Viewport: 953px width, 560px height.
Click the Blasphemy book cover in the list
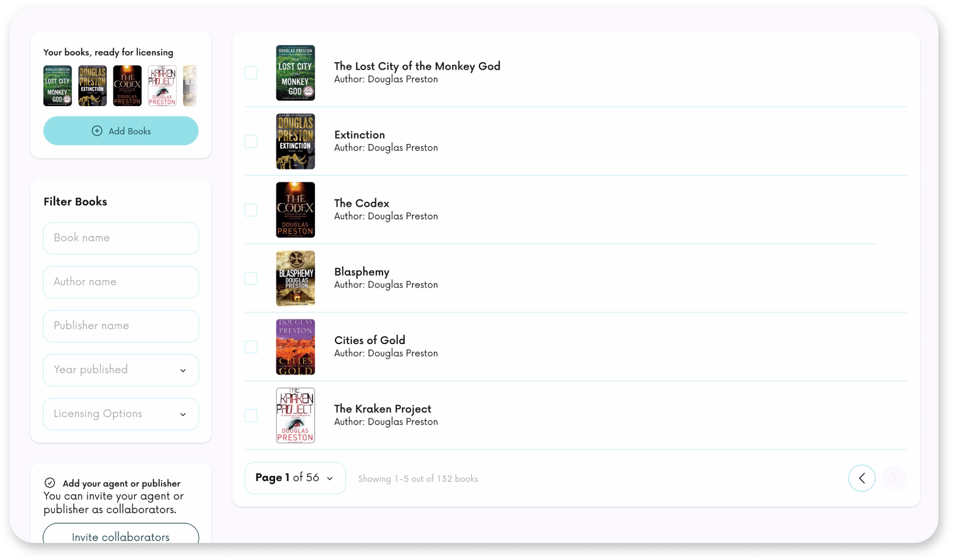[x=295, y=278]
